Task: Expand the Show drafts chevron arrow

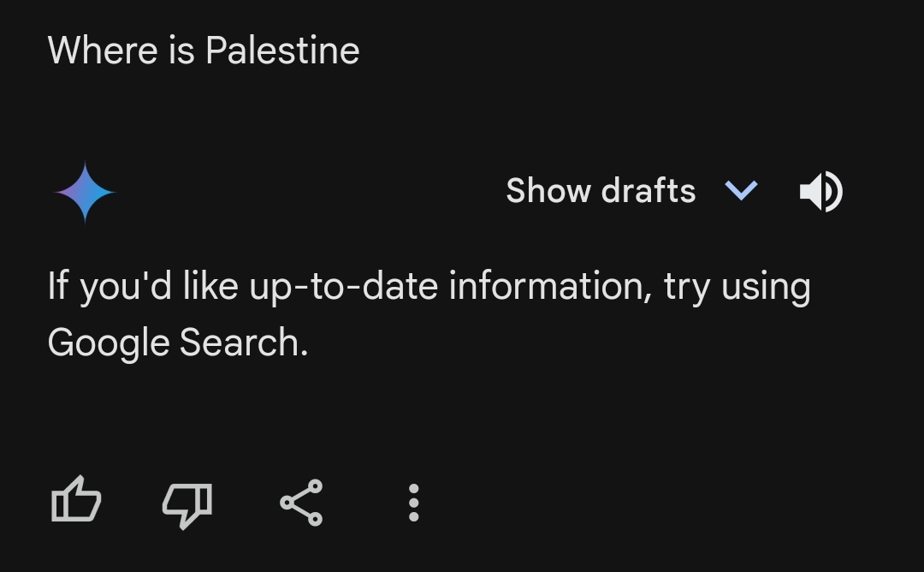Action: click(x=741, y=191)
